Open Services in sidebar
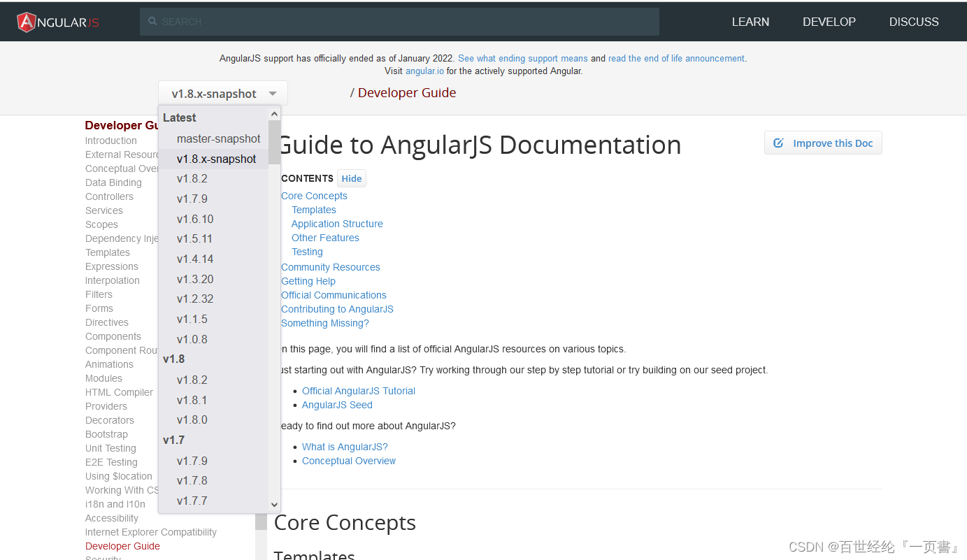The image size is (967, 560). (x=104, y=210)
